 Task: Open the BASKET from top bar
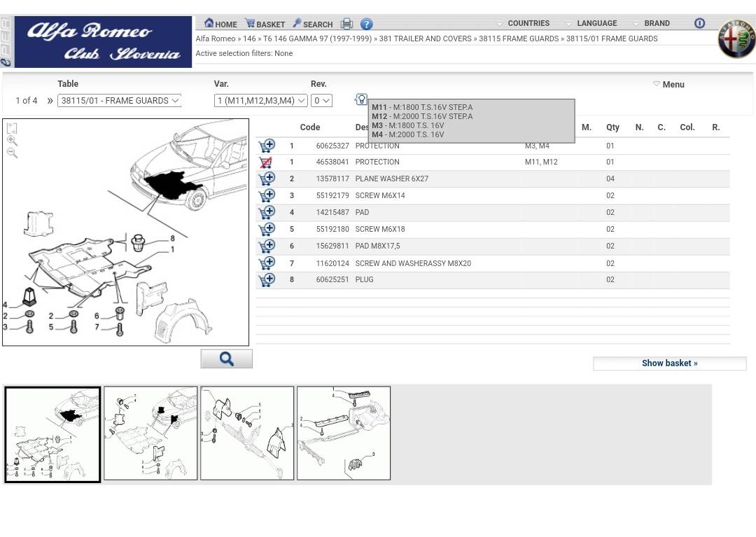(x=265, y=24)
